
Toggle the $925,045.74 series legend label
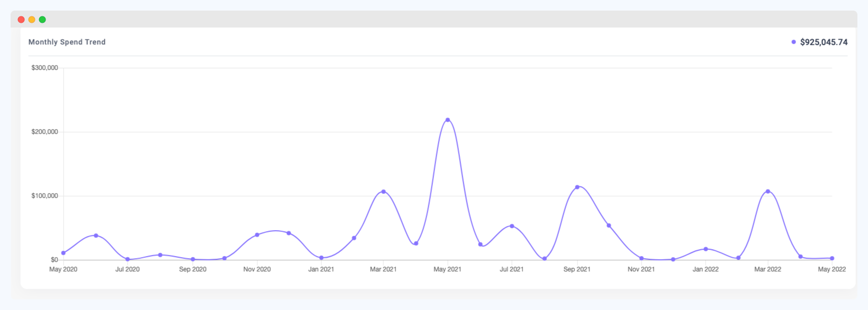824,42
